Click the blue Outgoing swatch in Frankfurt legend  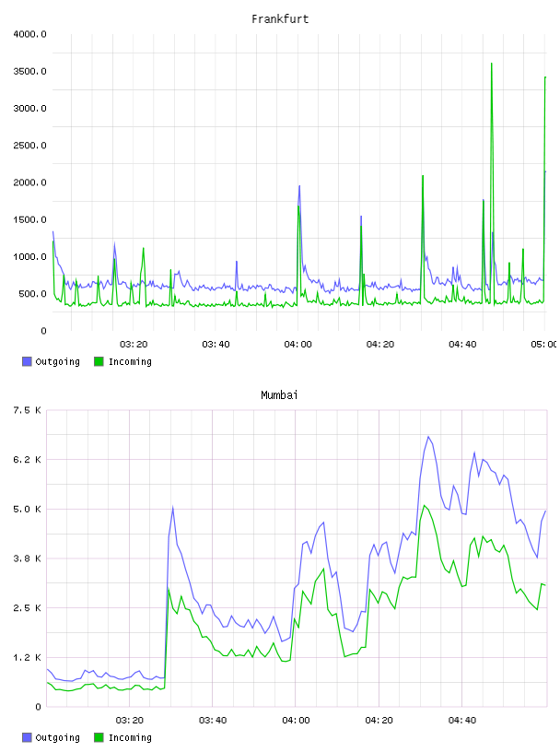point(27,361)
